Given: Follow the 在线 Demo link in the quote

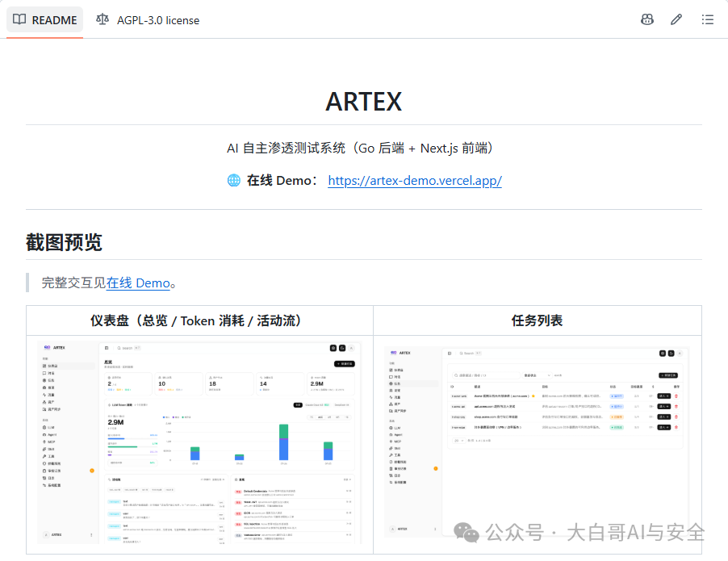Looking at the screenshot, I should click(x=138, y=283).
